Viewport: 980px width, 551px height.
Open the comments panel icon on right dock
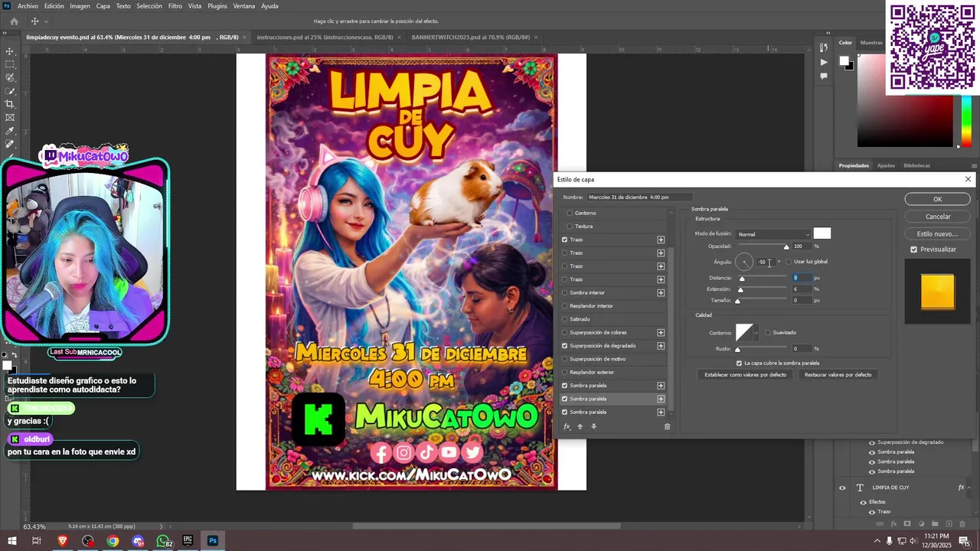[x=824, y=76]
